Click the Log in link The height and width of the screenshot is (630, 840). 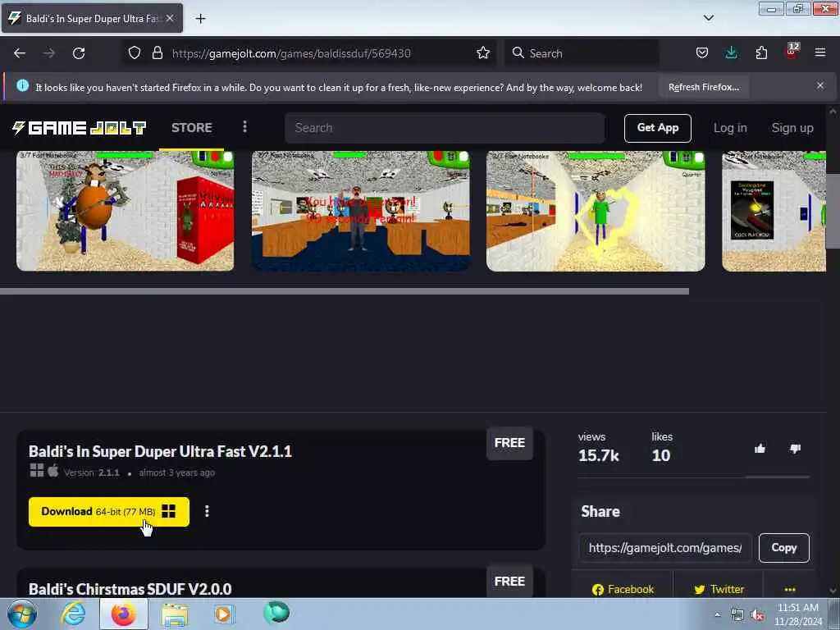[x=729, y=128]
